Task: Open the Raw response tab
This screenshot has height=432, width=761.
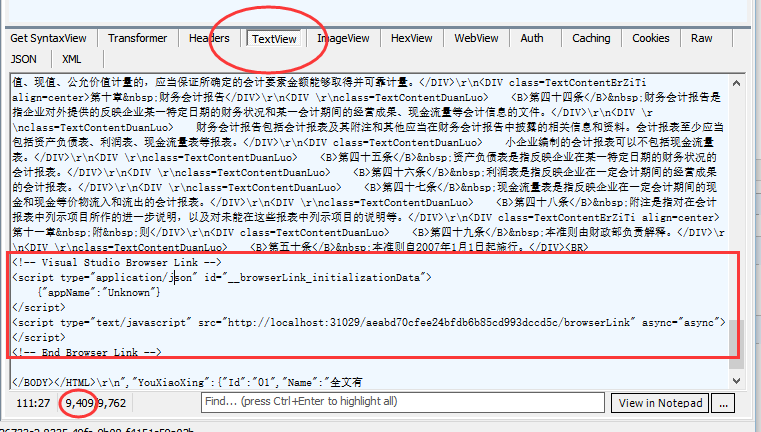Action: (702, 38)
